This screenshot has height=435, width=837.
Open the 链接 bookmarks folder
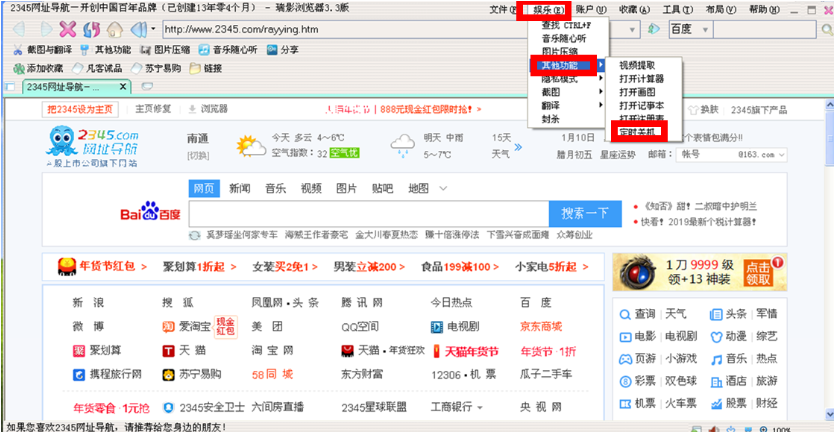206,68
